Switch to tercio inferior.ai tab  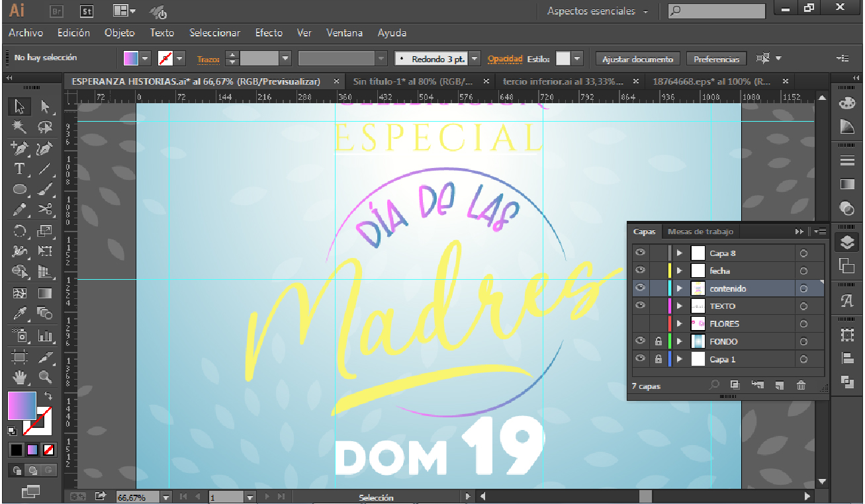tap(563, 81)
